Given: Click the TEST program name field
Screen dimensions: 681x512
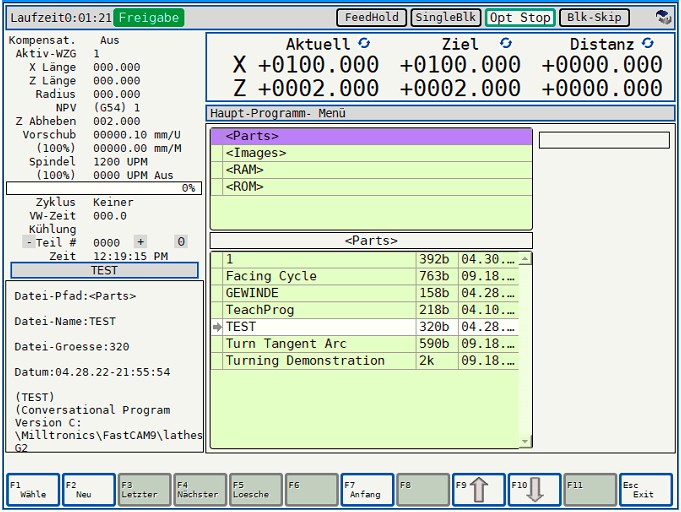Looking at the screenshot, I should point(104,270).
